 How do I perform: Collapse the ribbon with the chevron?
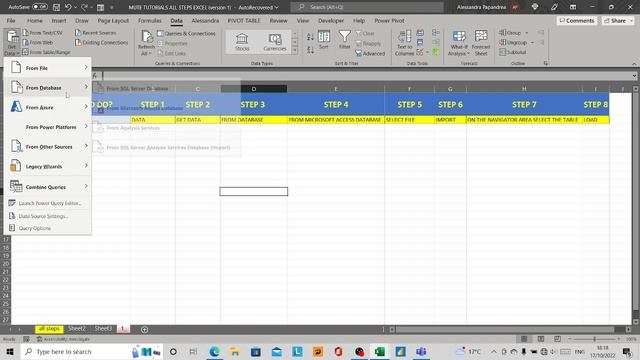634,64
